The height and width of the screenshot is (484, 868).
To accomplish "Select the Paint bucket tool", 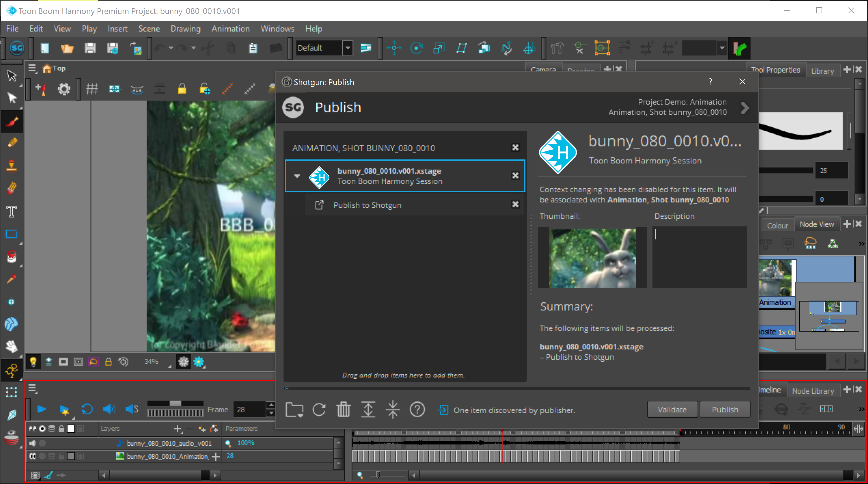I will (12, 256).
